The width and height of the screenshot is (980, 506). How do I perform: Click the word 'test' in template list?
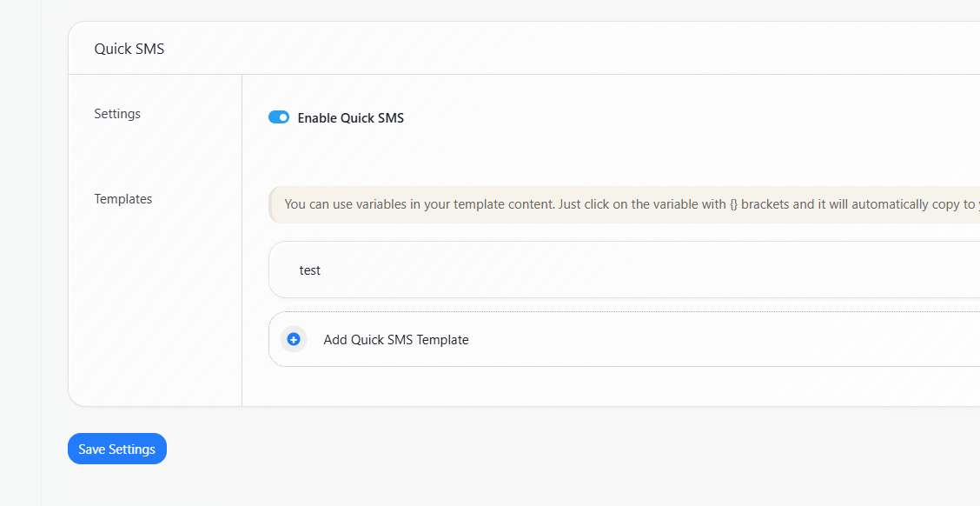310,270
